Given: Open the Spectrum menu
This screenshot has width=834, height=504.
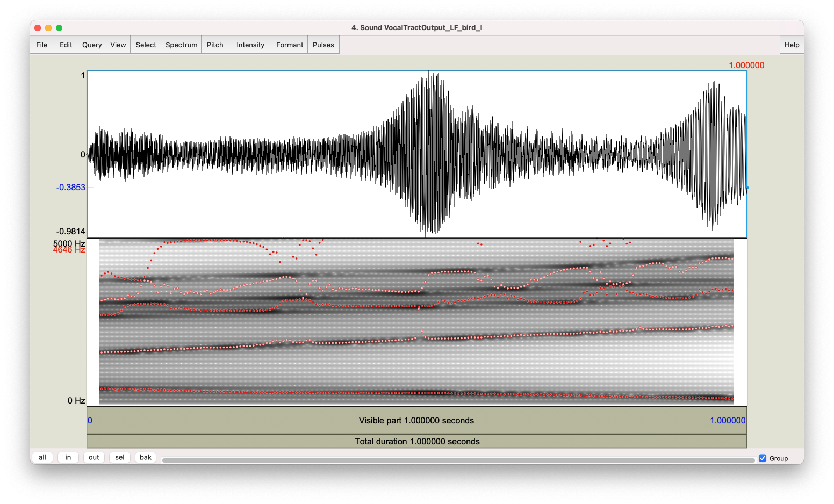Looking at the screenshot, I should (x=181, y=45).
